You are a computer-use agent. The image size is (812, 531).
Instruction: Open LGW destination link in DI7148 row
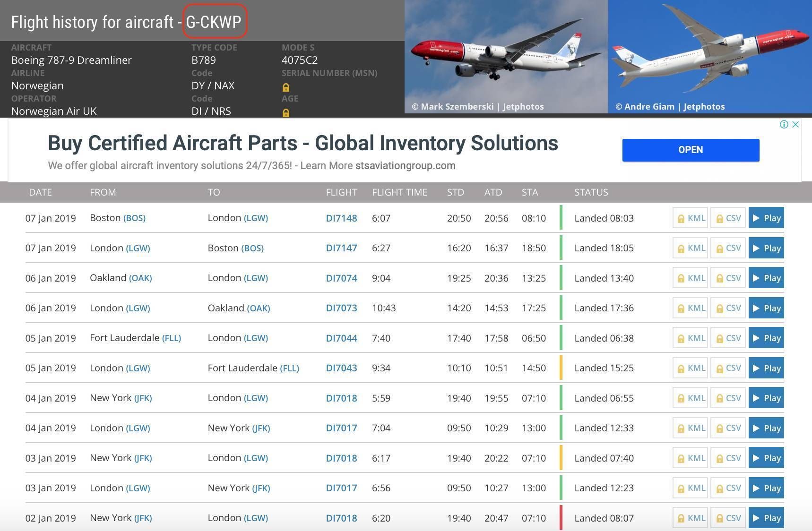[x=256, y=218]
